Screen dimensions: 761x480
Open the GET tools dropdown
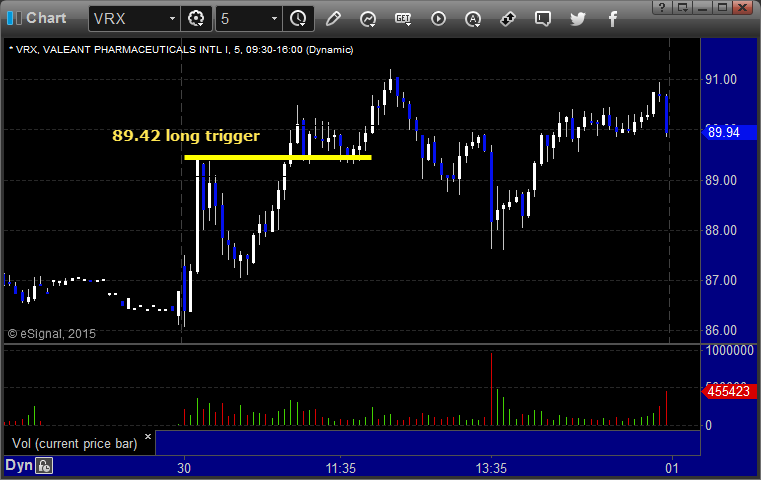point(403,19)
